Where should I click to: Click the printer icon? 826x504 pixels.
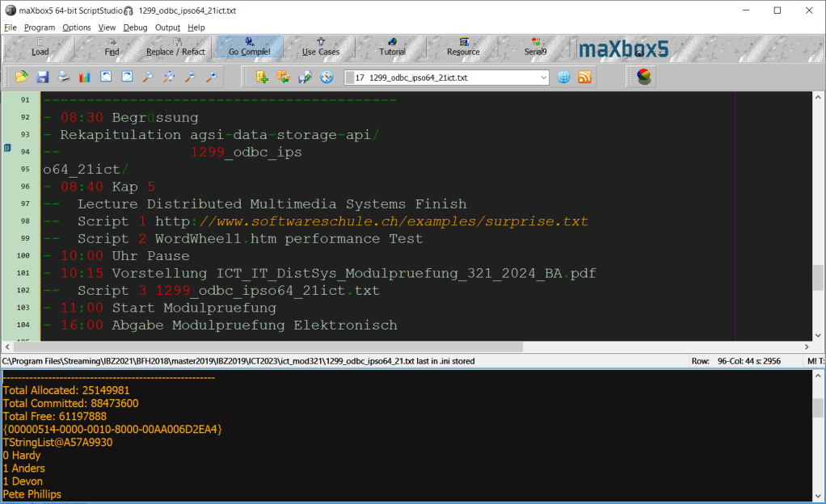pos(64,78)
